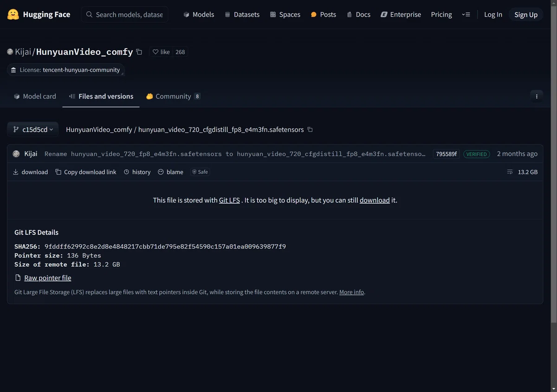This screenshot has width=557, height=392.
Task: Click the '2 months ago' timestamp
Action: click(517, 154)
